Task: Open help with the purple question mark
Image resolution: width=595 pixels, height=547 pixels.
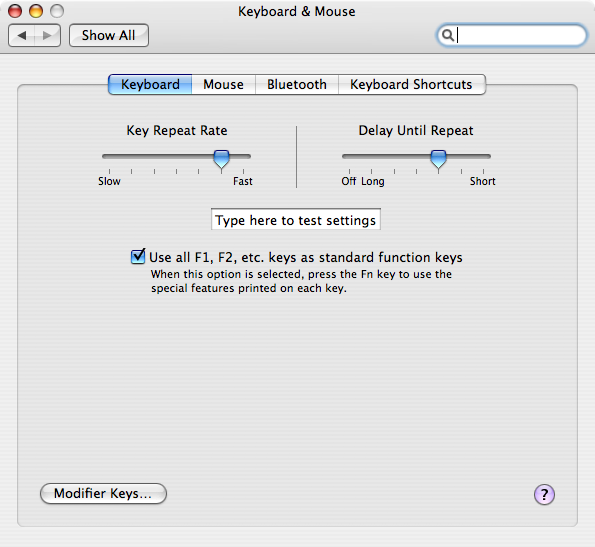Action: point(544,494)
